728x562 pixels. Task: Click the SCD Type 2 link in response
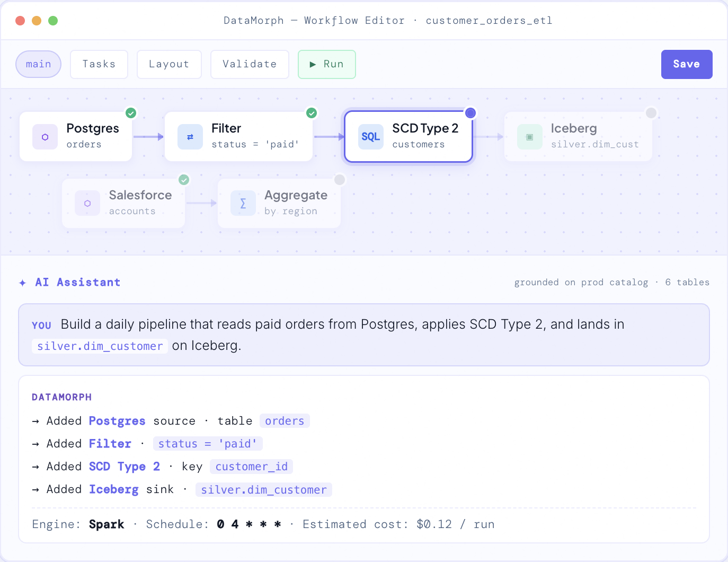point(125,467)
